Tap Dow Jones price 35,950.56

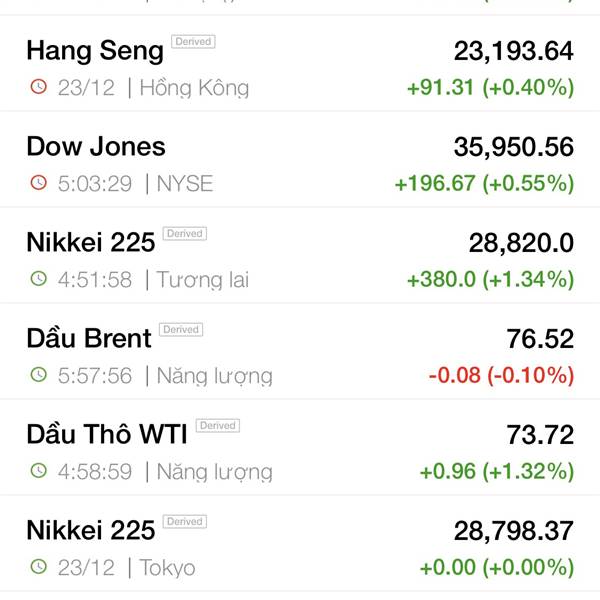(514, 147)
